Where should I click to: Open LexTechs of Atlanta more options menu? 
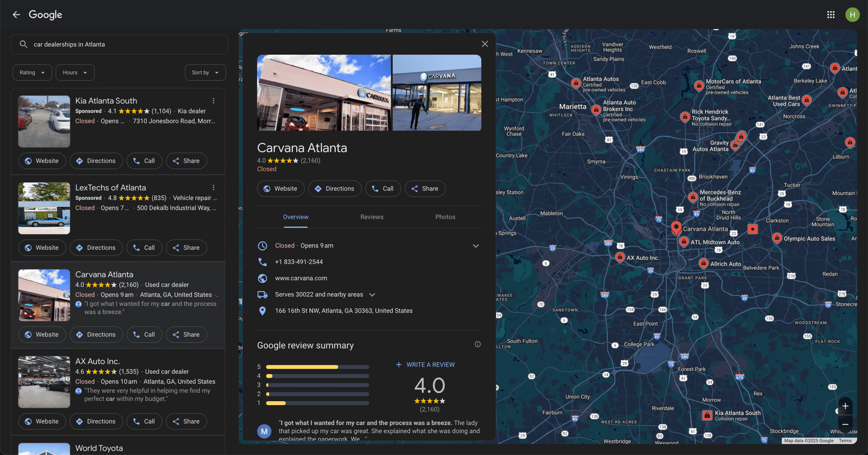click(214, 188)
